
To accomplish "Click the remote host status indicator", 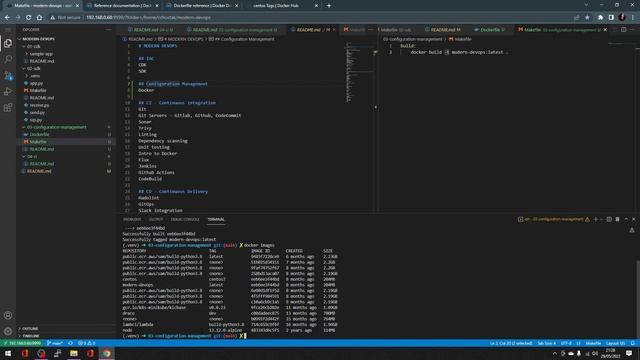I will tap(22, 343).
